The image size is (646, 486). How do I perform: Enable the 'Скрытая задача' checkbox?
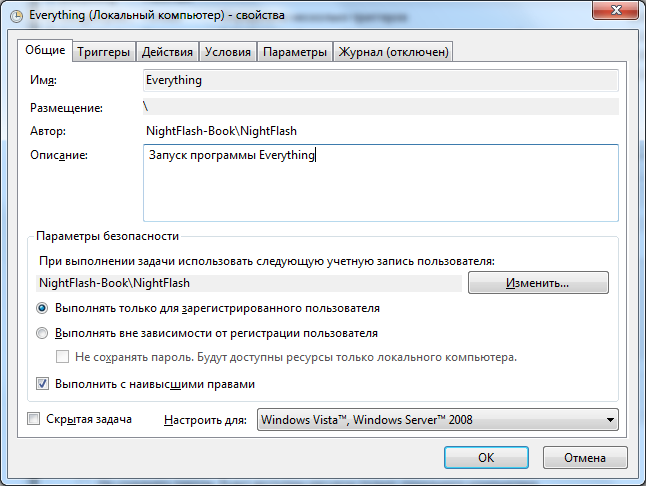tap(33, 419)
